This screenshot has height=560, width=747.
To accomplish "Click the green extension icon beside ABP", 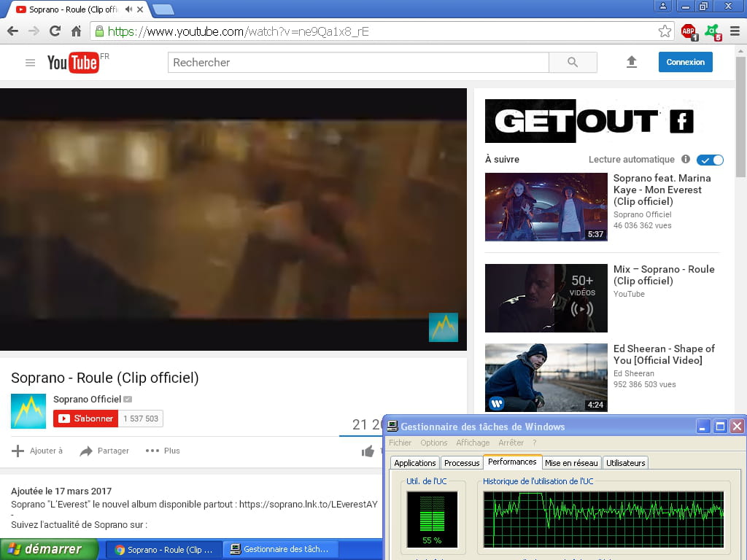I will click(x=713, y=32).
